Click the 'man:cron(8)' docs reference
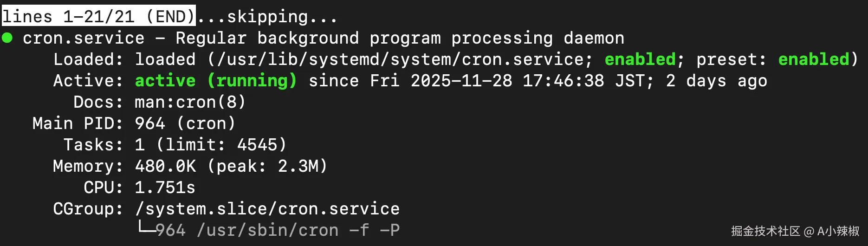 tap(190, 102)
